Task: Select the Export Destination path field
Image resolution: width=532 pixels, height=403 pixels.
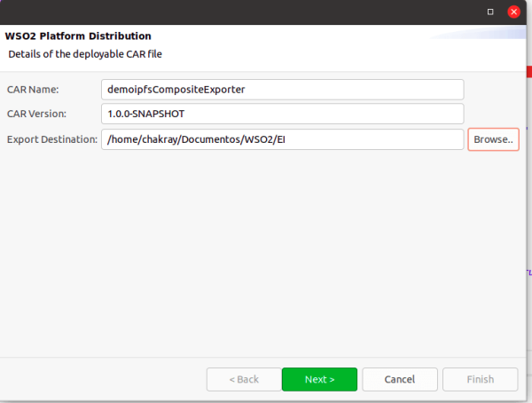Action: pos(282,139)
